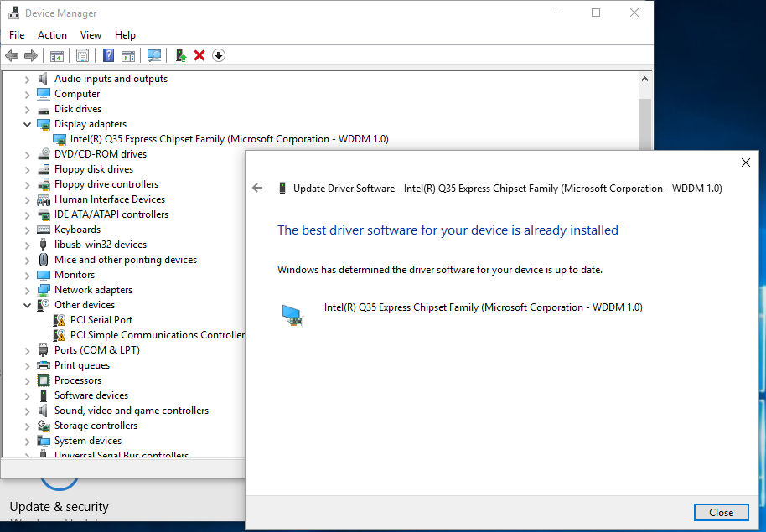
Task: Expand the Keyboards node
Action: (28, 230)
